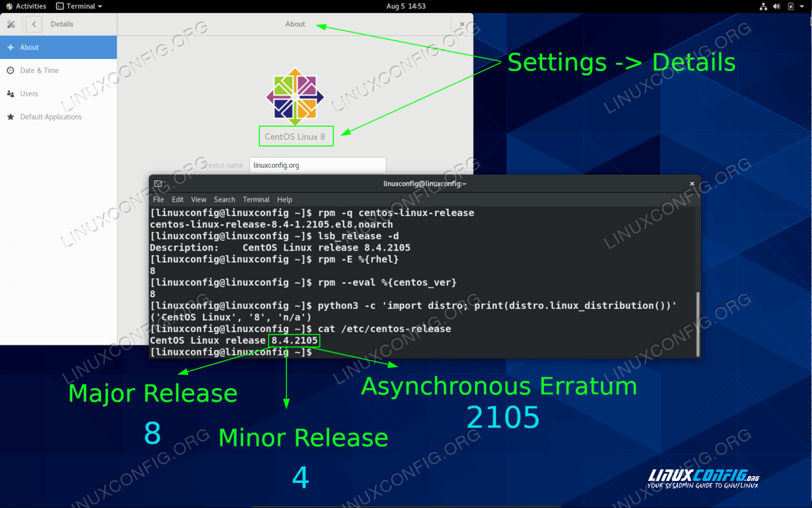This screenshot has height=508, width=812.
Task: Select About in the Details sidebar
Action: tap(58, 47)
